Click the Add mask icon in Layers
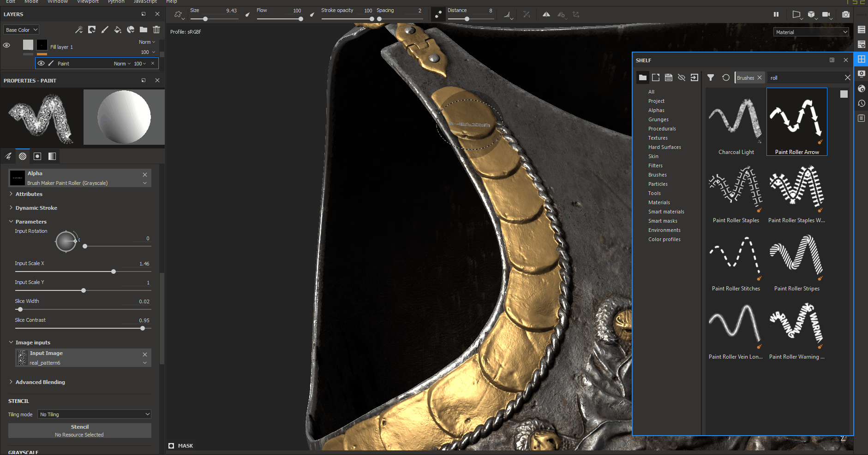868x455 pixels. 92,30
